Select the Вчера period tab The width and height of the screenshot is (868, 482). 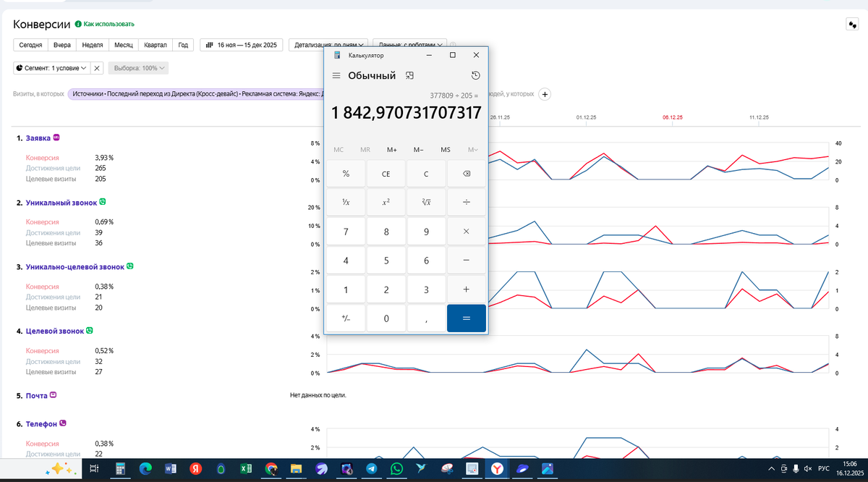[x=62, y=45]
